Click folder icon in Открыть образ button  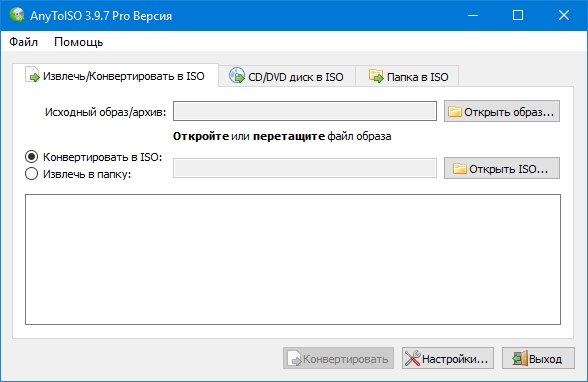[454, 112]
